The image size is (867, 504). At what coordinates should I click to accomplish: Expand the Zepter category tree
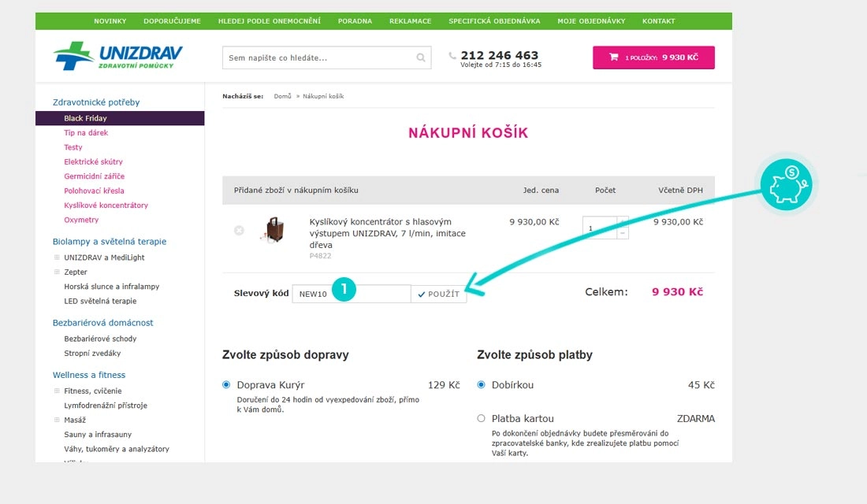(57, 272)
